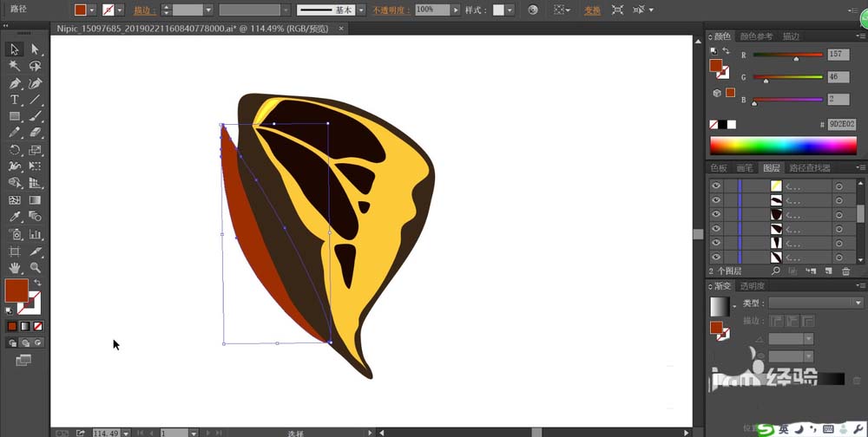Image resolution: width=868 pixels, height=437 pixels.
Task: Select the Artboard tool
Action: tap(15, 251)
